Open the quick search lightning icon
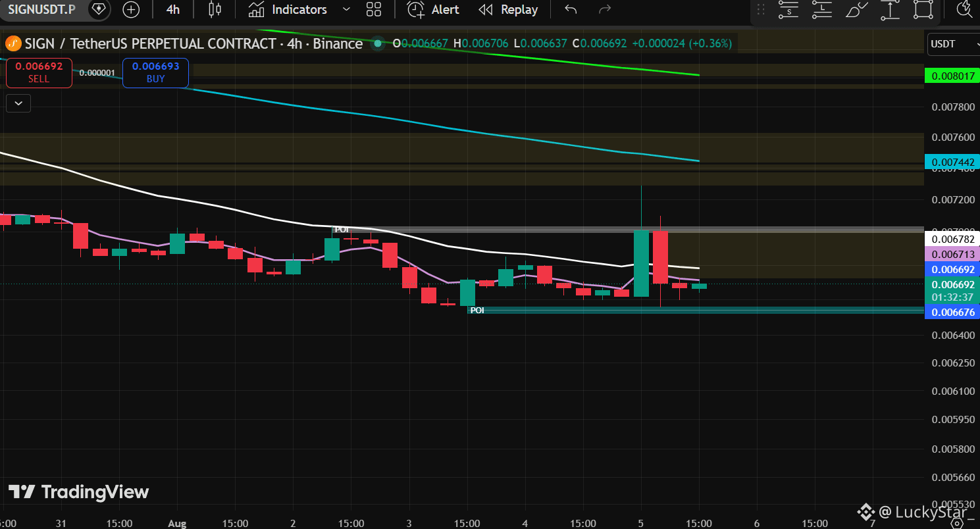This screenshot has height=529, width=980. pyautogui.click(x=966, y=9)
